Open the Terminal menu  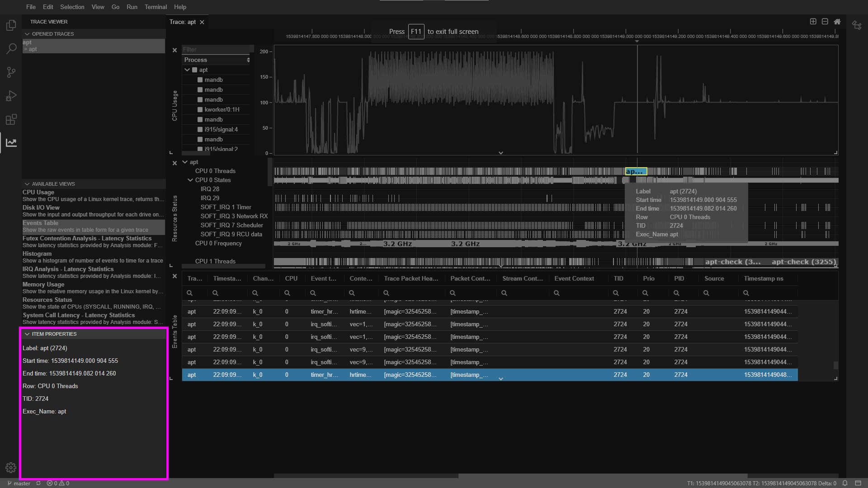click(156, 7)
